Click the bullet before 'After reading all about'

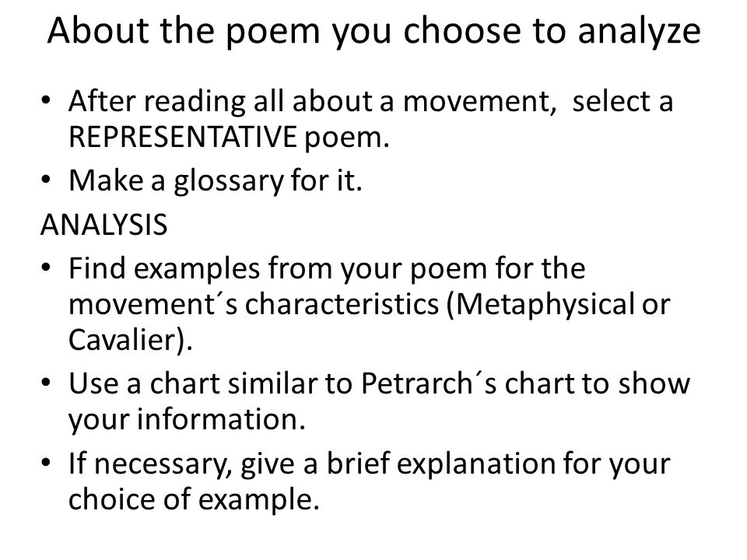[46, 100]
